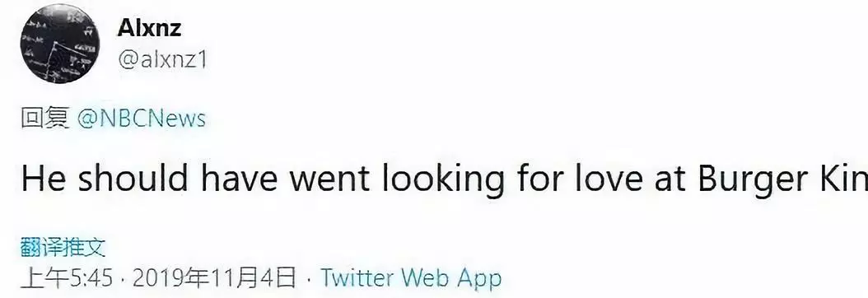
Task: Click the 2019年11月4日 date text
Action: tap(214, 277)
